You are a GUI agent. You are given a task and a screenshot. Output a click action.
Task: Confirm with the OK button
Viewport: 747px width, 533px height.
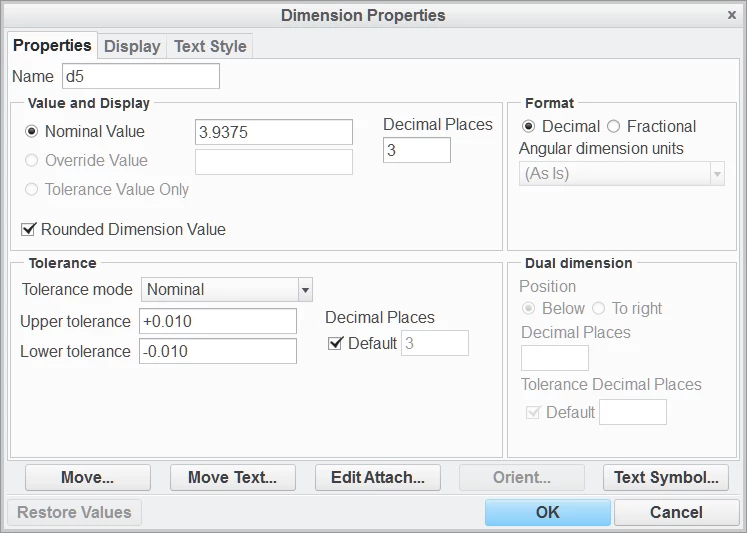coord(548,513)
